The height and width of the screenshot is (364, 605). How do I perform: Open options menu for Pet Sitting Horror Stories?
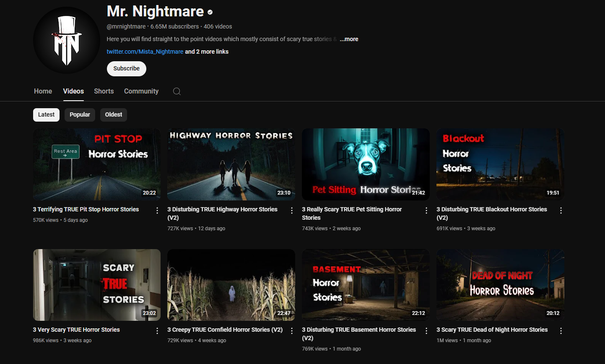point(426,211)
